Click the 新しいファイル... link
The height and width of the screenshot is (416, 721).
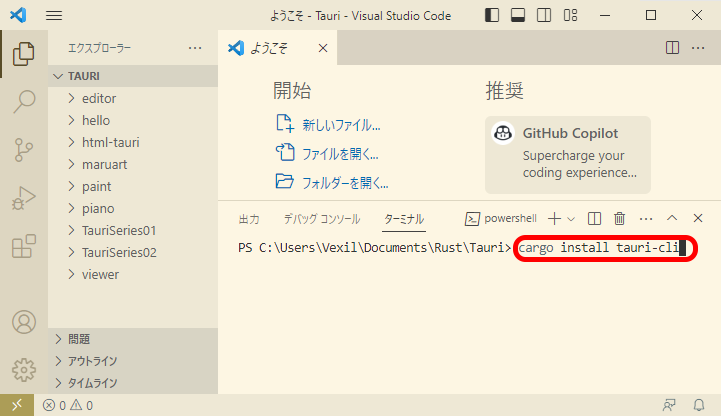pyautogui.click(x=341, y=125)
